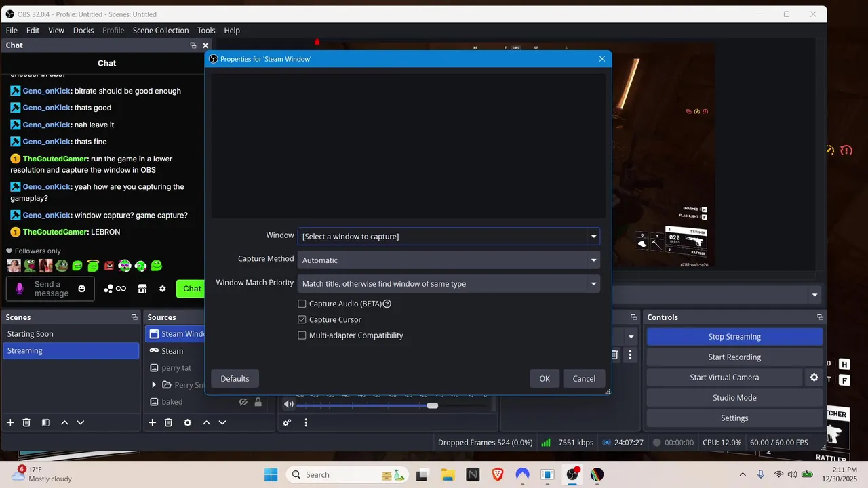Viewport: 868px width, 488px height.
Task: Open audio mixer three-dot menu
Action: pos(306,422)
